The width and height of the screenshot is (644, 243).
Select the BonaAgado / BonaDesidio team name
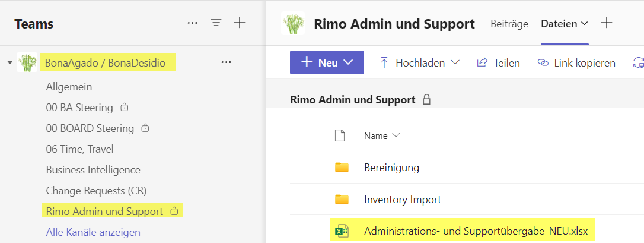coord(105,64)
